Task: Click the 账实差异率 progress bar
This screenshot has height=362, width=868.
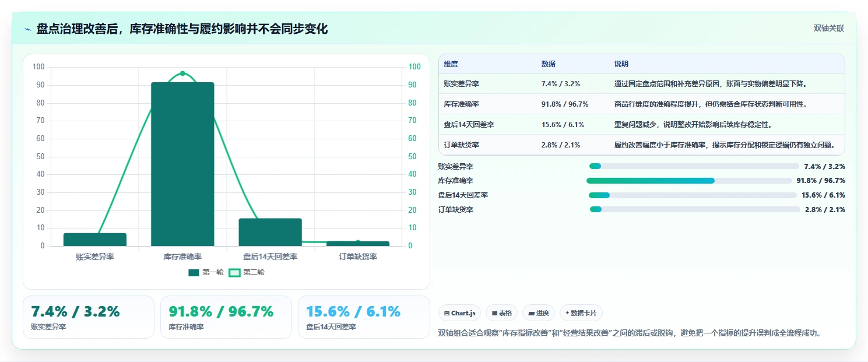Action: (x=694, y=166)
